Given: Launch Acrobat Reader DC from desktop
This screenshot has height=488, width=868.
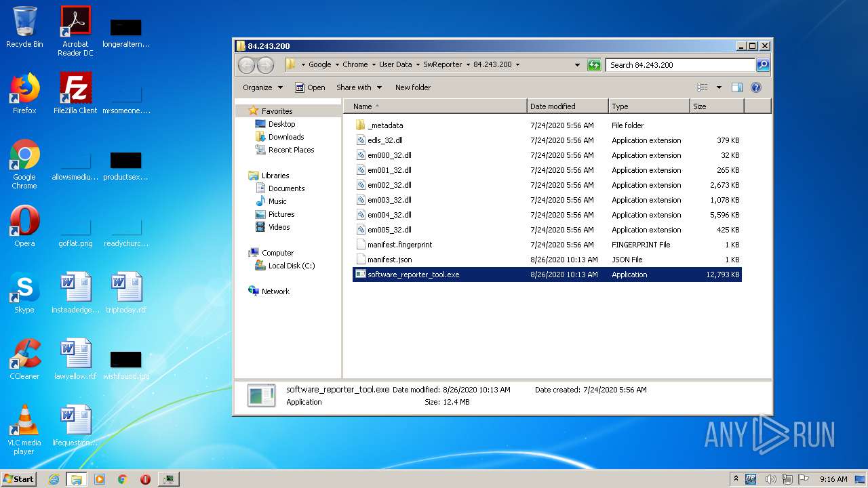Looking at the screenshot, I should point(75,31).
